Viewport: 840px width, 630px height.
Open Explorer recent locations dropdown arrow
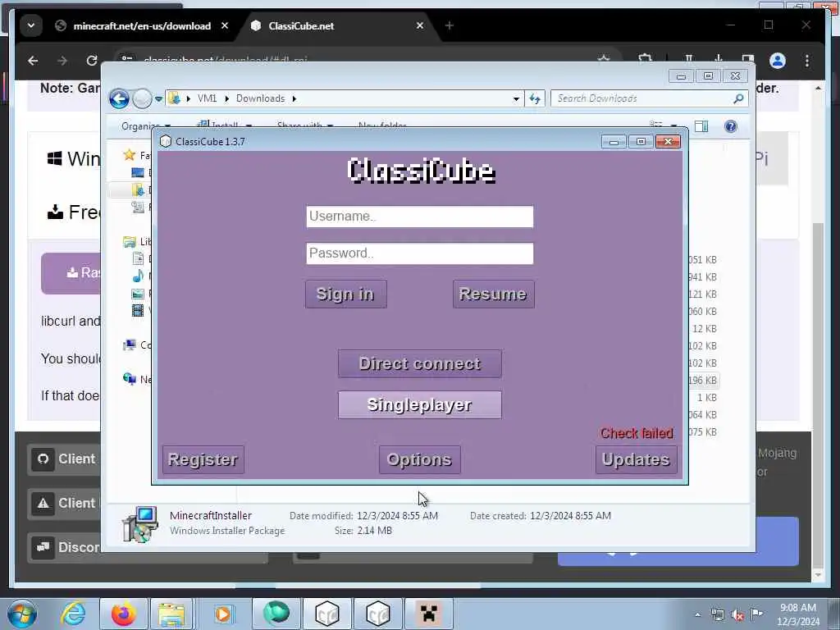pos(158,99)
